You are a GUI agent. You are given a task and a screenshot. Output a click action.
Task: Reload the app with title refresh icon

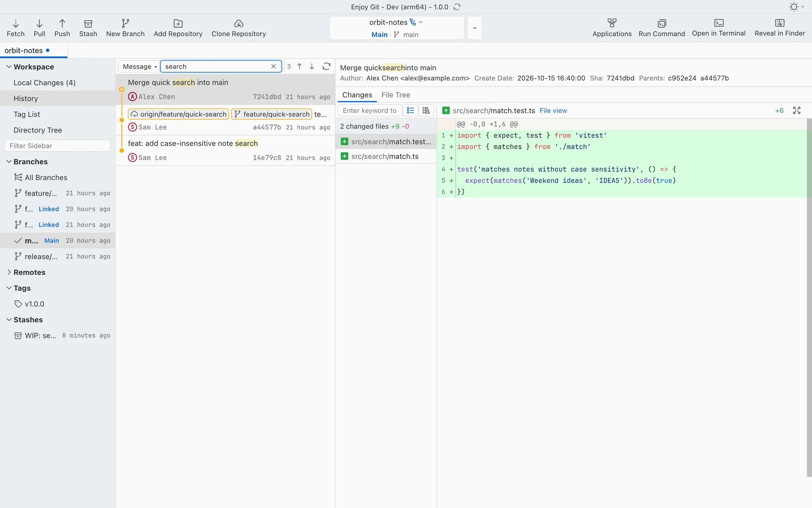(x=457, y=7)
